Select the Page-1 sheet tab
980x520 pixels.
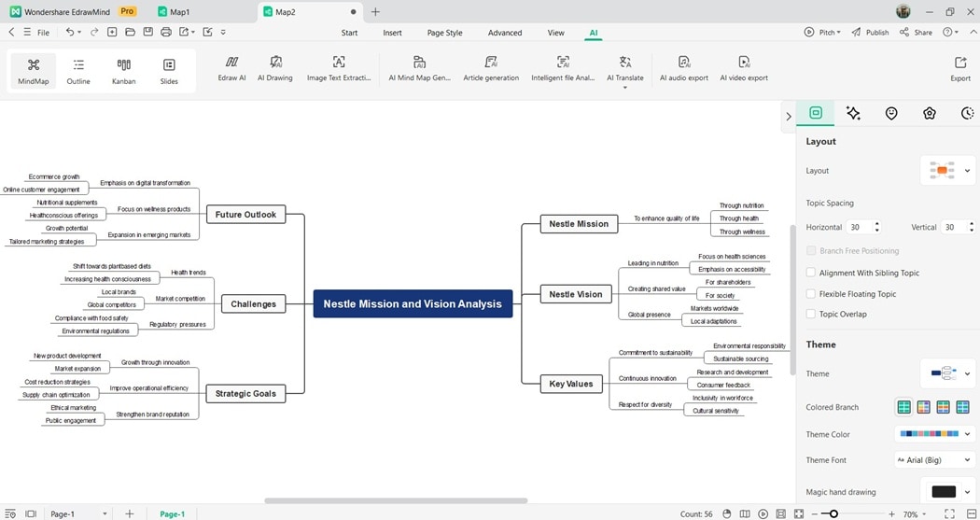point(172,513)
